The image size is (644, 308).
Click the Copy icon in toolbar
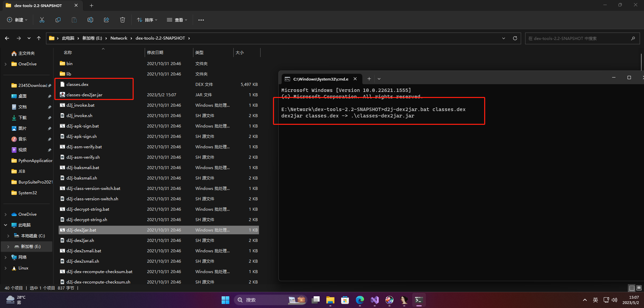(x=58, y=20)
